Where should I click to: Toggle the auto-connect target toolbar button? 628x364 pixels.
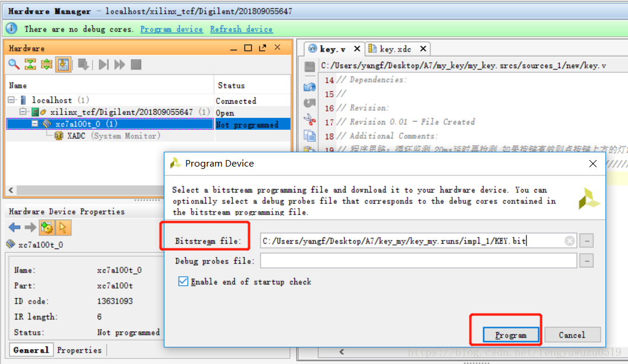(64, 65)
